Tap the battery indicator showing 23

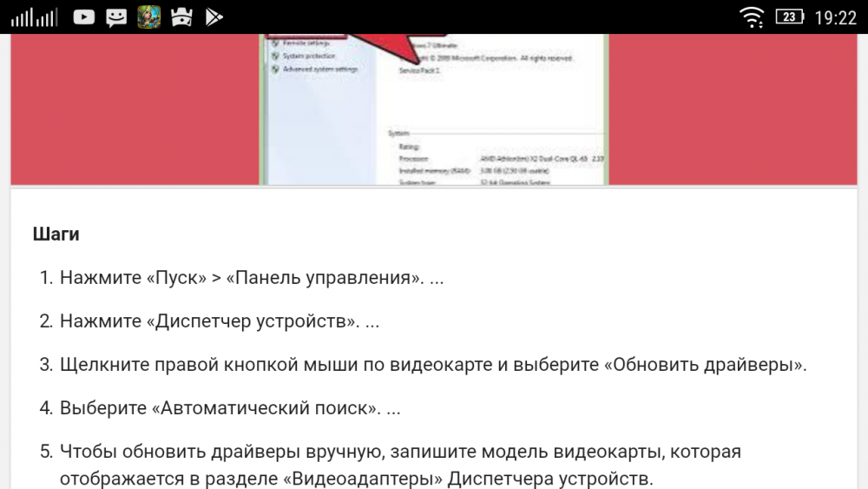[790, 17]
